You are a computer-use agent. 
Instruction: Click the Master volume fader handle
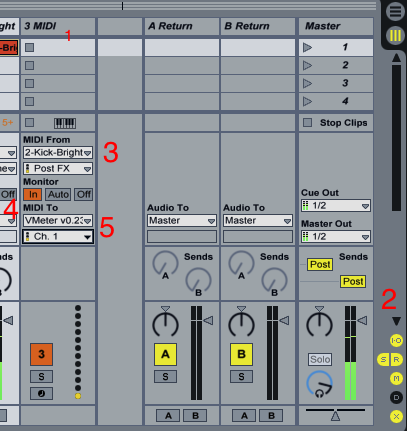point(362,321)
